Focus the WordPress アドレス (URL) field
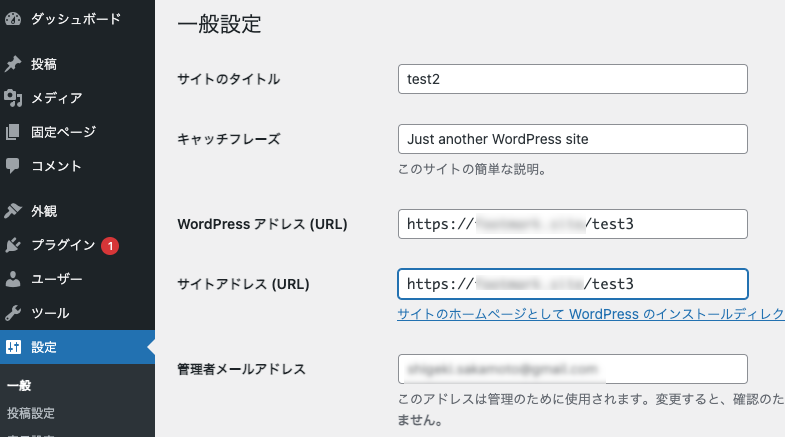The height and width of the screenshot is (437, 785). [572, 224]
